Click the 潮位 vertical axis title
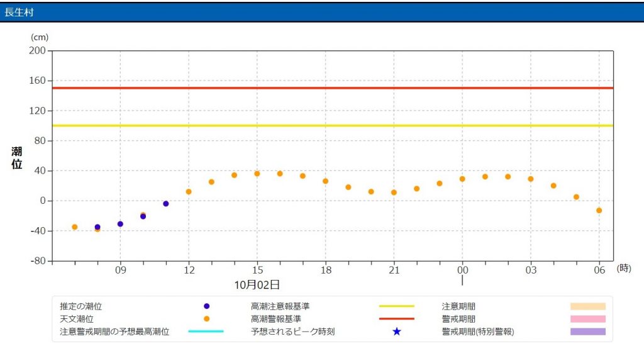 17,158
